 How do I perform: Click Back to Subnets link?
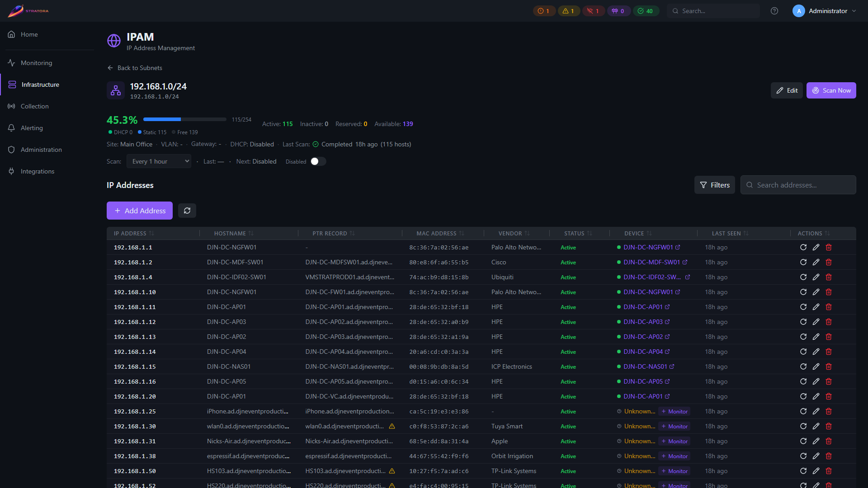coord(135,68)
